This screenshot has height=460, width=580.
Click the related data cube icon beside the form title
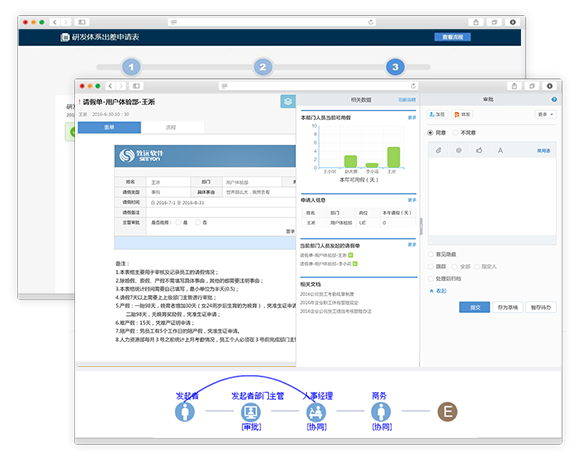point(288,101)
